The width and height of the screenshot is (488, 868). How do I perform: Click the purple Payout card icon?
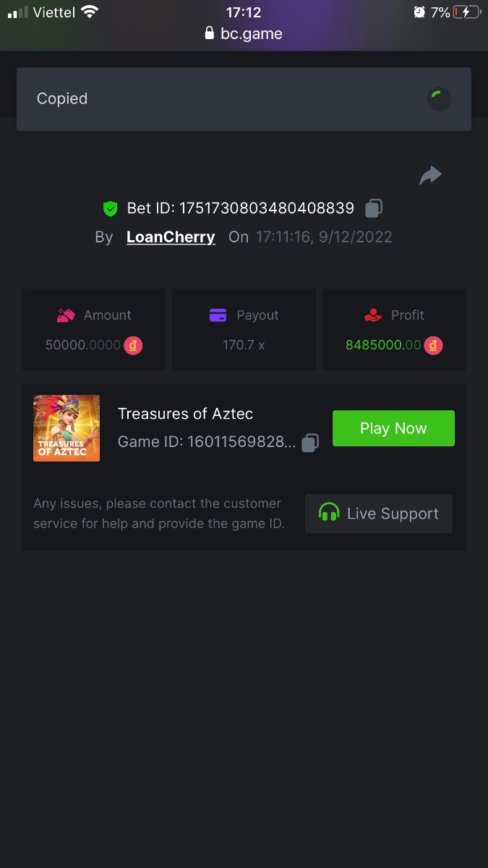tap(218, 315)
